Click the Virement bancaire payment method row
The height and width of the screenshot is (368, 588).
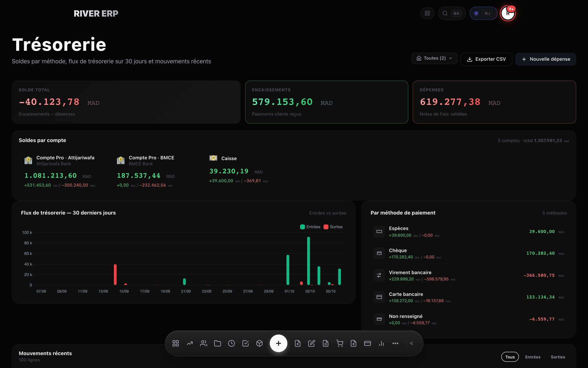[468, 275]
